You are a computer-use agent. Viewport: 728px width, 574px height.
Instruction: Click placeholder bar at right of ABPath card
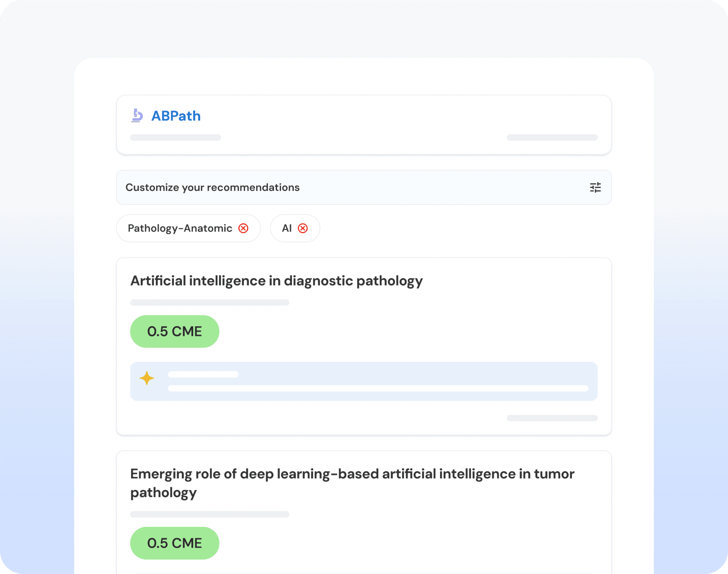(x=552, y=138)
